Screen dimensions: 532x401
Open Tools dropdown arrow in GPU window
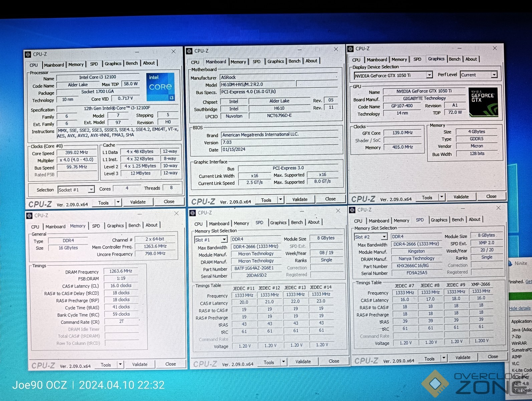[x=442, y=197]
